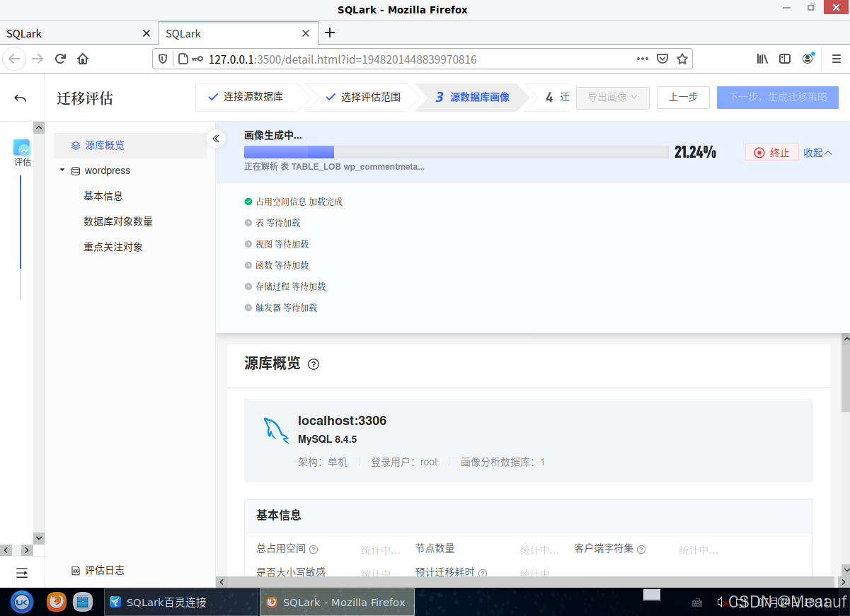Click the help icon beside 源库概览 heading

(x=314, y=364)
